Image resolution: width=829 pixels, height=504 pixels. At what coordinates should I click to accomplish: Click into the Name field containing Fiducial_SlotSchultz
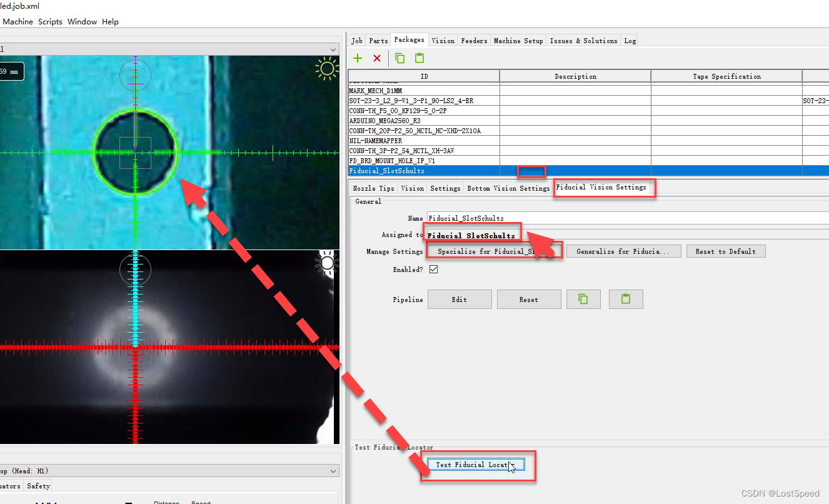(628, 218)
